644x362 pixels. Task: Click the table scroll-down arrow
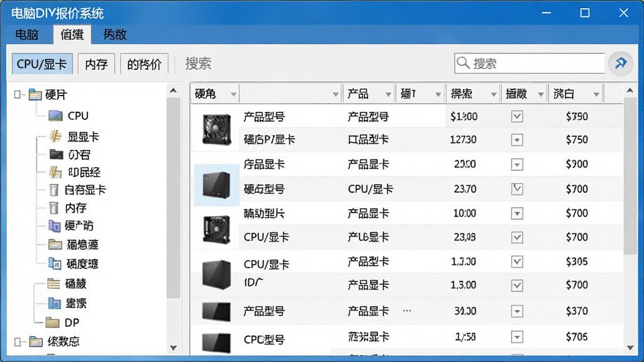tap(630, 348)
